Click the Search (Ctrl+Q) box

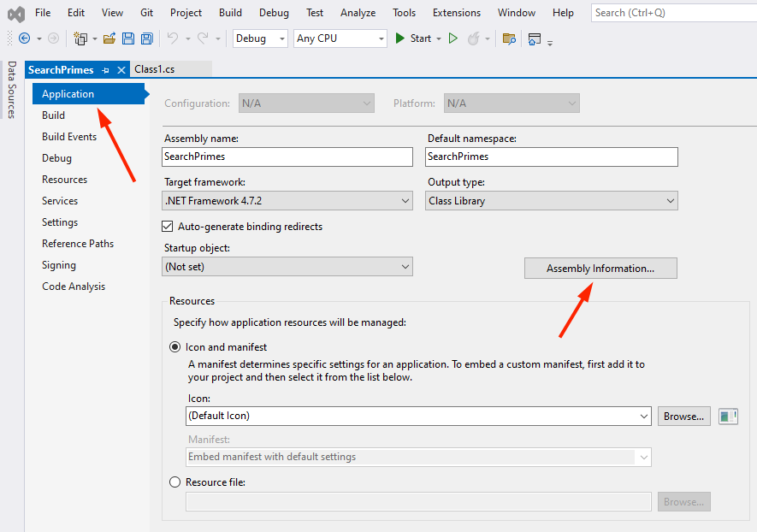674,13
